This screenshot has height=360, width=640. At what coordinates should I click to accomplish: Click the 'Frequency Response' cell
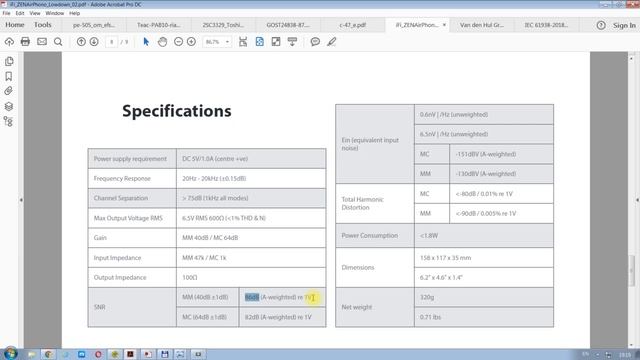click(132, 178)
